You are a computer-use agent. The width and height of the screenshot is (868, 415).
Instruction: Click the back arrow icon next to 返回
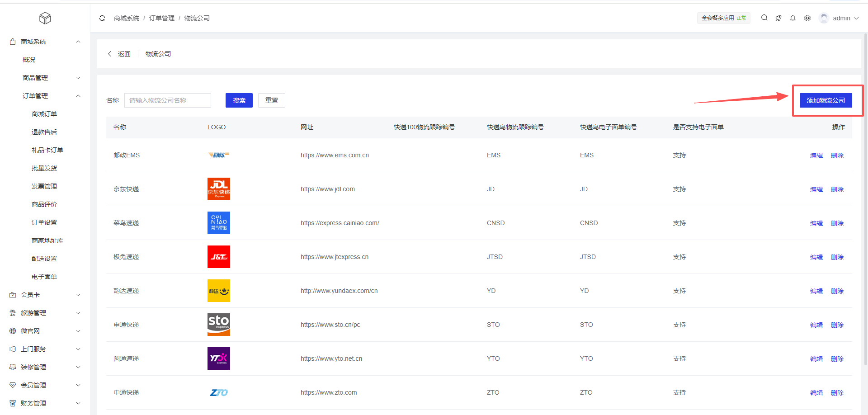109,54
